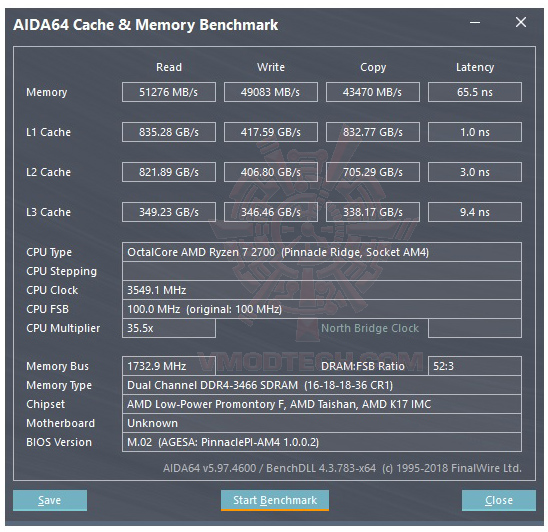Pick L2 Cache Latency 3.0 ns

(x=475, y=172)
